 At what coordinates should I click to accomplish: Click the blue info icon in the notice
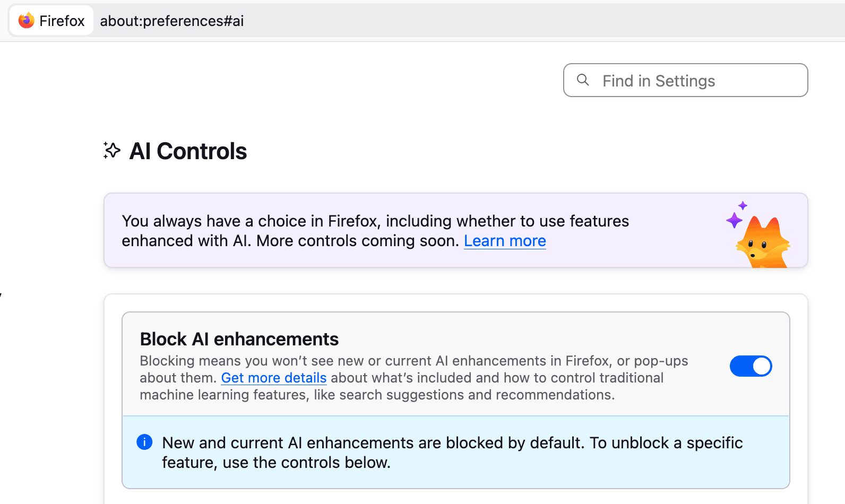[144, 442]
